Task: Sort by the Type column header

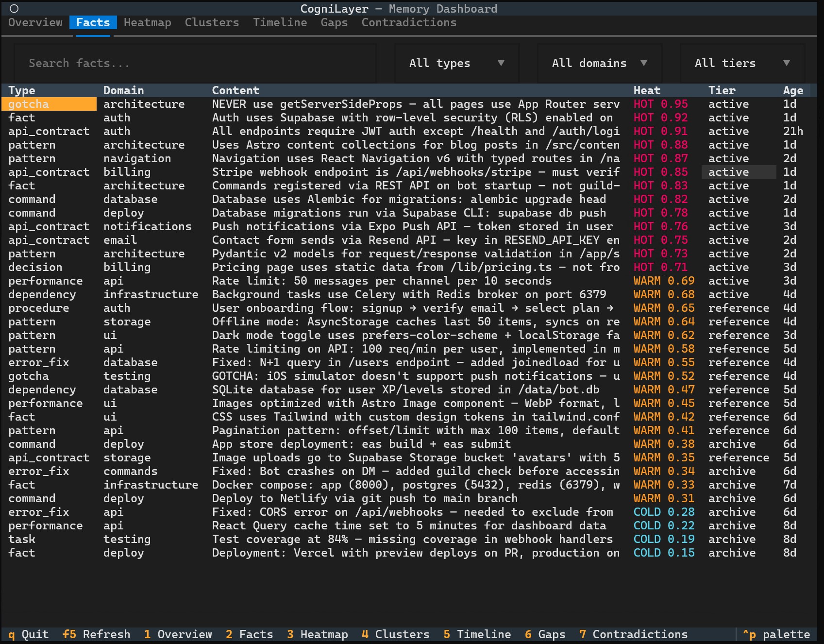Action: [22, 90]
